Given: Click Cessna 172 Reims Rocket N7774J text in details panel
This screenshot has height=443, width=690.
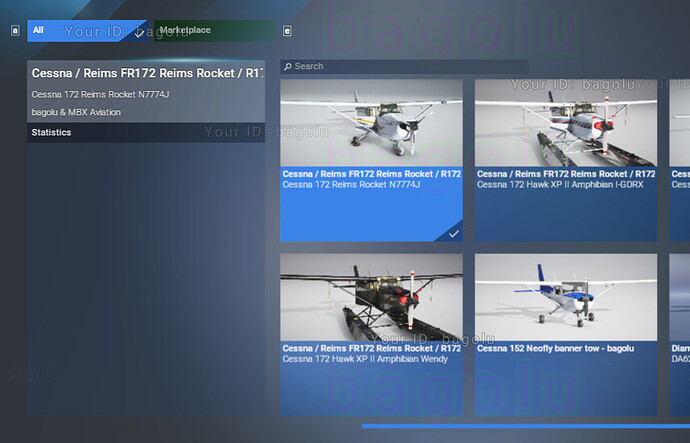Looking at the screenshot, I should (x=100, y=95).
